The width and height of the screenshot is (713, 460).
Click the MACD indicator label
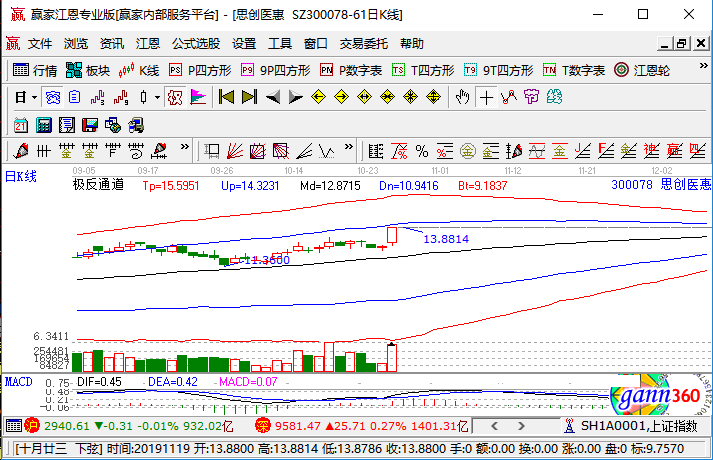point(19,382)
